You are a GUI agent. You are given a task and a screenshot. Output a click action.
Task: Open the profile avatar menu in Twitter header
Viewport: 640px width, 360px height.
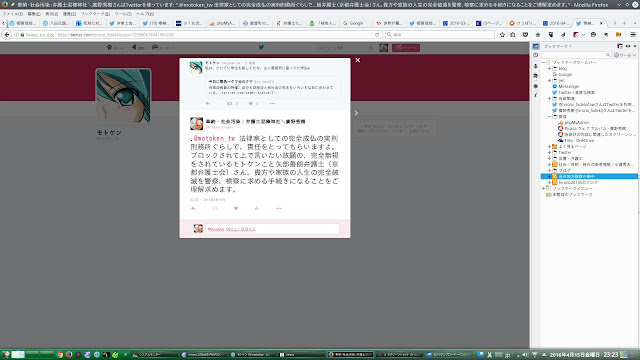pos(384,48)
